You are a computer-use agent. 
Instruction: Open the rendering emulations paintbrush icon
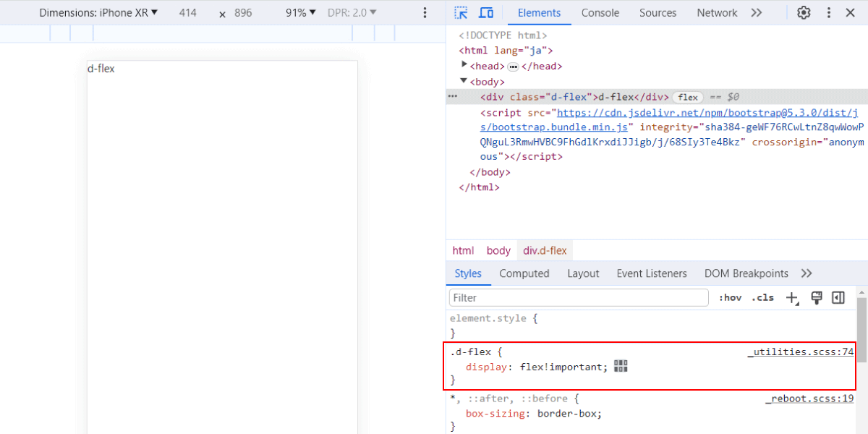tap(817, 297)
